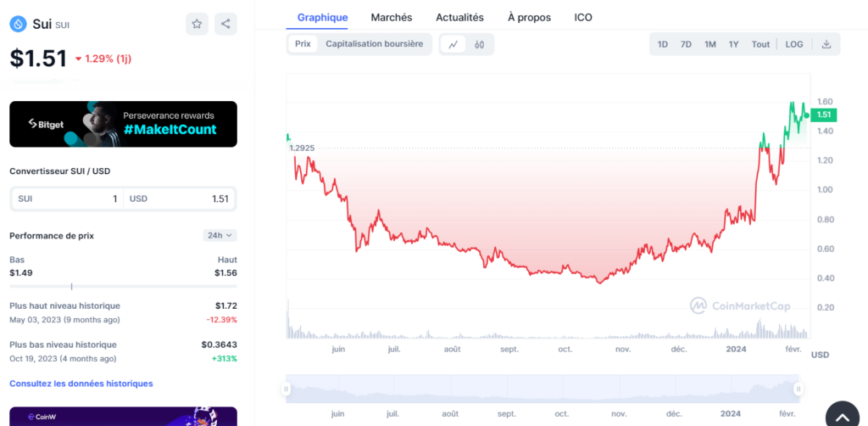Click the $0.3643 all-time low value

tap(220, 345)
